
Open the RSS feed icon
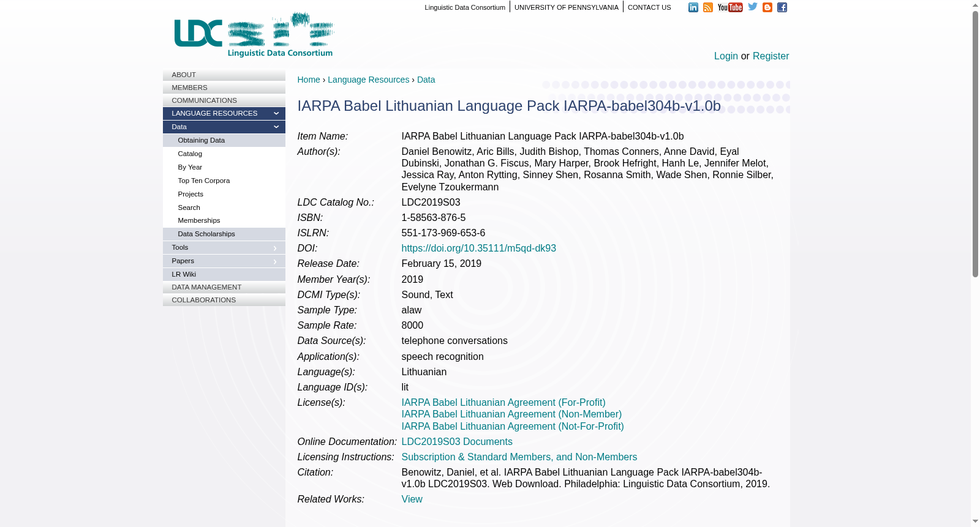[708, 7]
